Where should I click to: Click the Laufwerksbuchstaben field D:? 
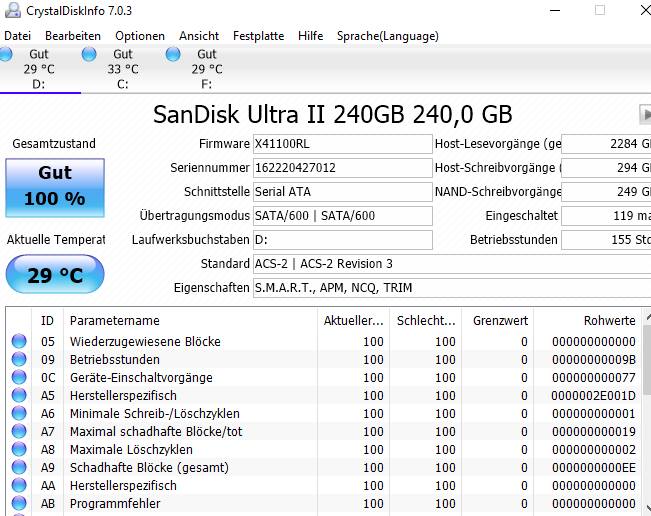(x=343, y=240)
